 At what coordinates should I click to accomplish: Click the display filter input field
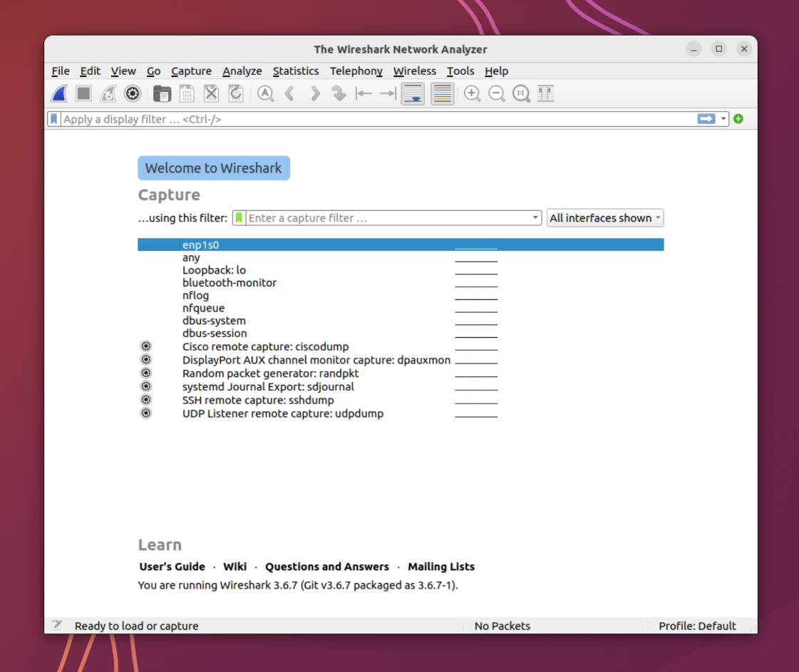pyautogui.click(x=378, y=119)
